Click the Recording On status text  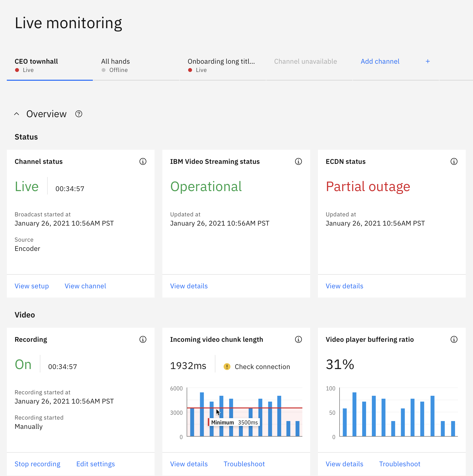[23, 364]
